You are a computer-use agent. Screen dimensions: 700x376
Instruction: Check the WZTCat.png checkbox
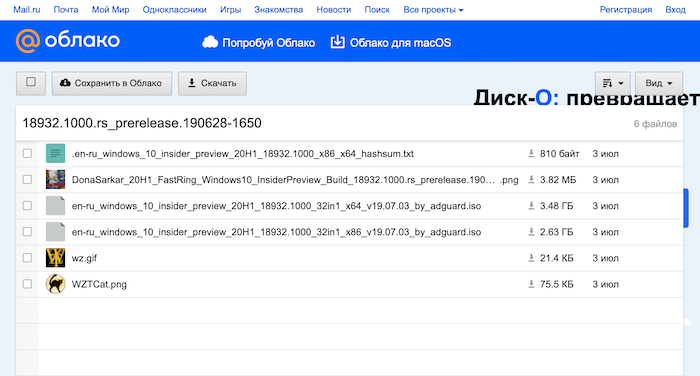(x=27, y=284)
